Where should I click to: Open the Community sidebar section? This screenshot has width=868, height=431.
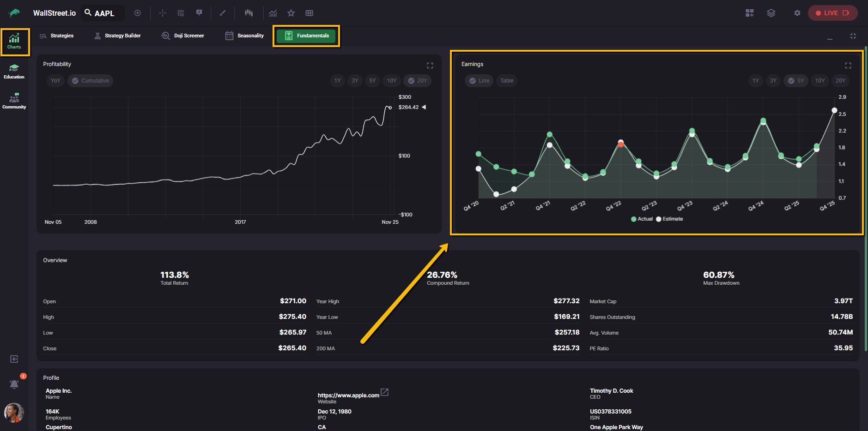pyautogui.click(x=14, y=102)
